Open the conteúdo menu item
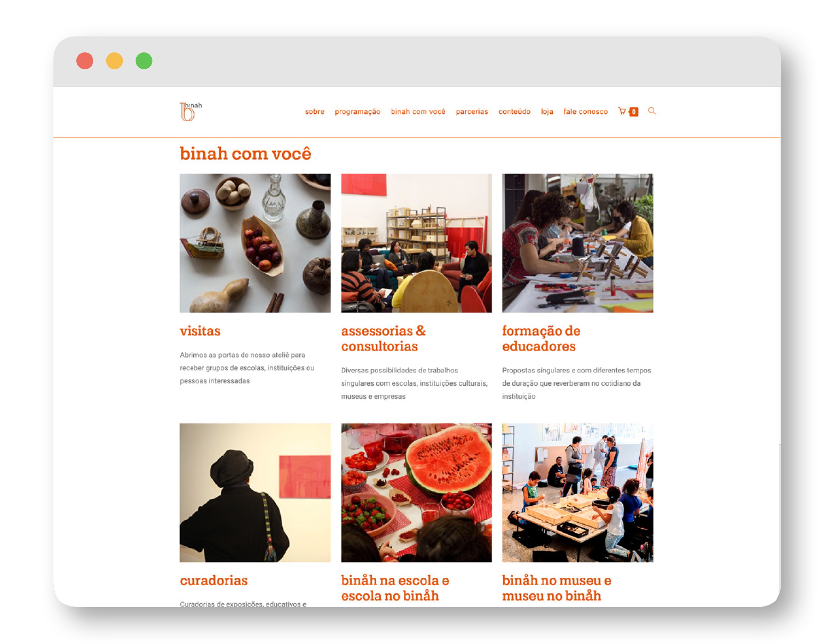Viewport: 819px width, 644px height. click(x=514, y=112)
